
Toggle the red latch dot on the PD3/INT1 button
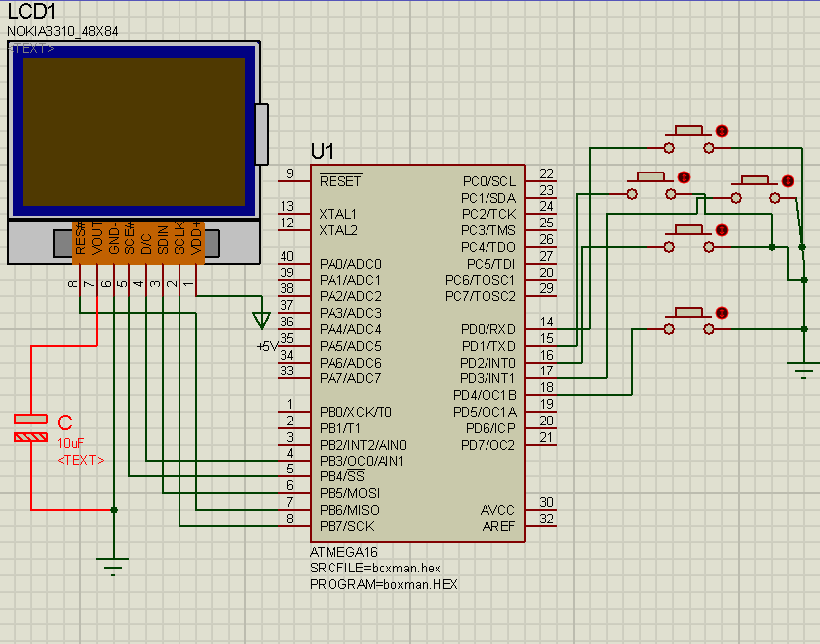(788, 181)
